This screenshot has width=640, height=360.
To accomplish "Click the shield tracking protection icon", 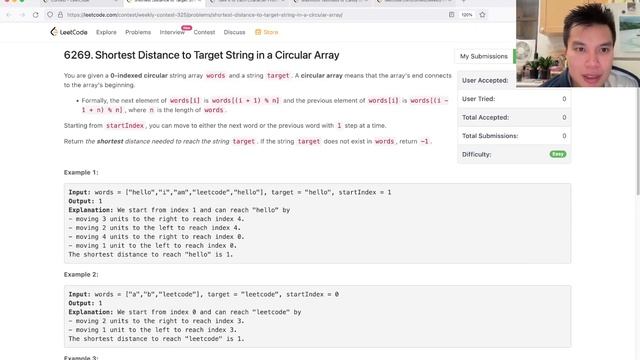I will (x=50, y=15).
